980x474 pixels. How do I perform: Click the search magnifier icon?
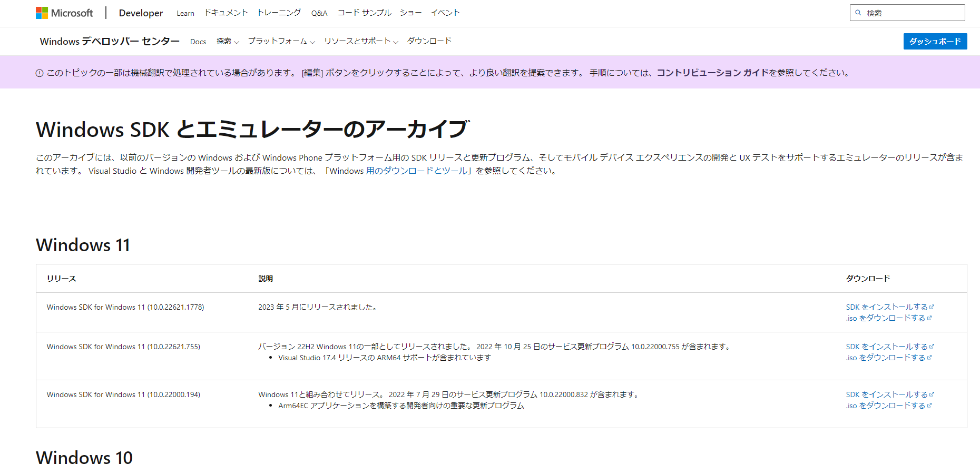858,13
